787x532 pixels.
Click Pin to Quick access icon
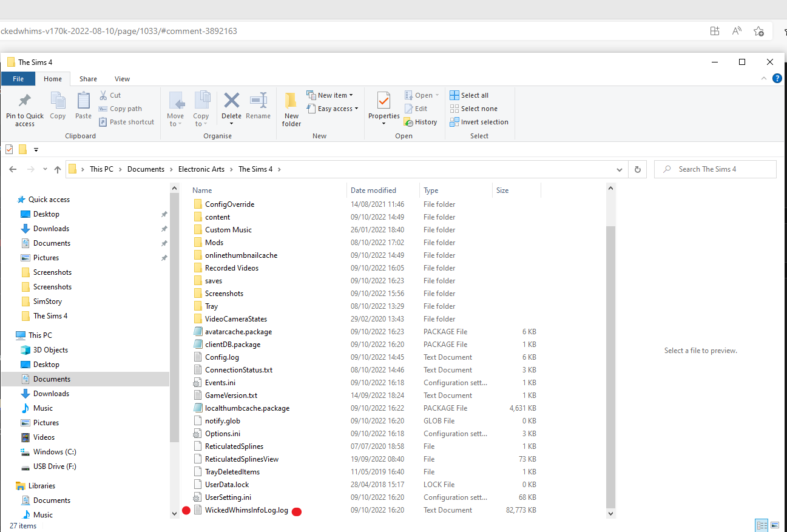[25, 100]
